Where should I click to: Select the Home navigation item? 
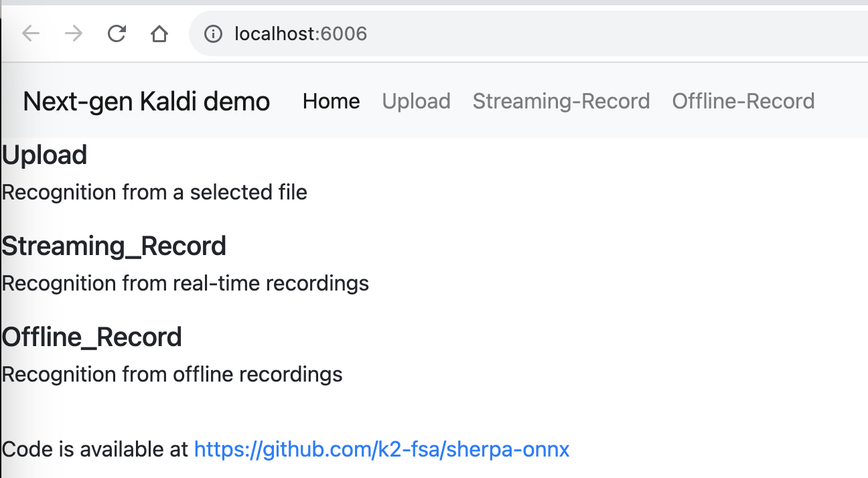click(x=331, y=101)
